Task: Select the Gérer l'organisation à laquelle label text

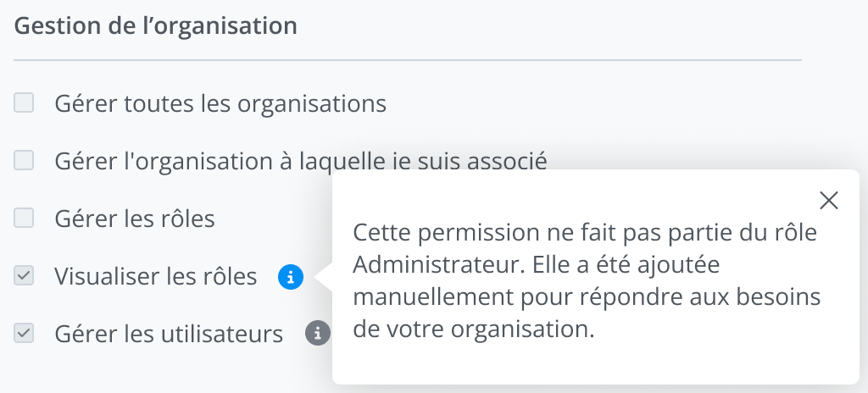Action: click(300, 161)
